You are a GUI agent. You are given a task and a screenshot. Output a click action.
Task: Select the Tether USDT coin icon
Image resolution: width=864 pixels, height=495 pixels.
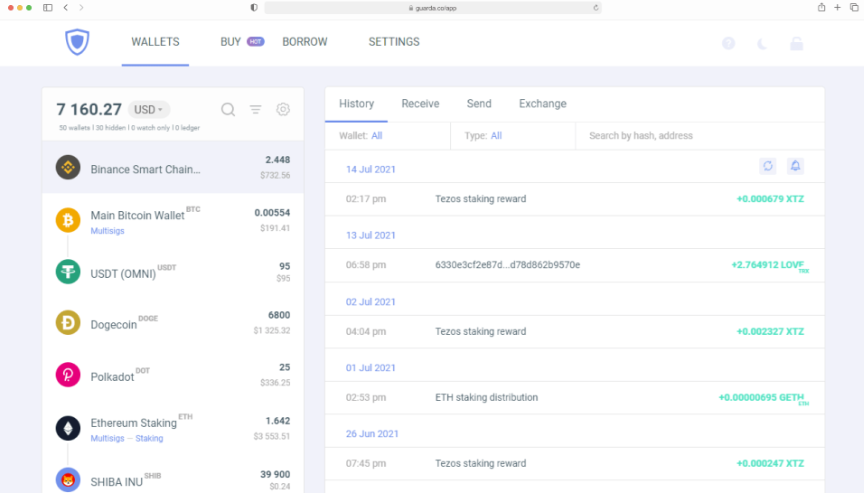(68, 272)
